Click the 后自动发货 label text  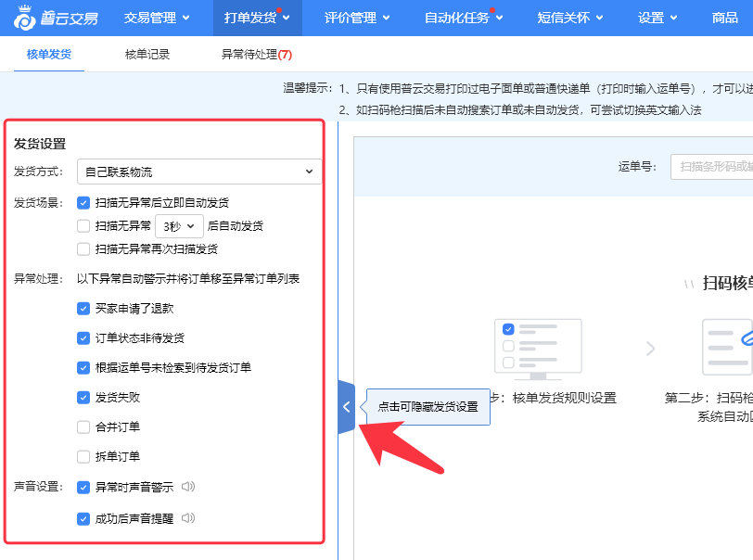236,225
